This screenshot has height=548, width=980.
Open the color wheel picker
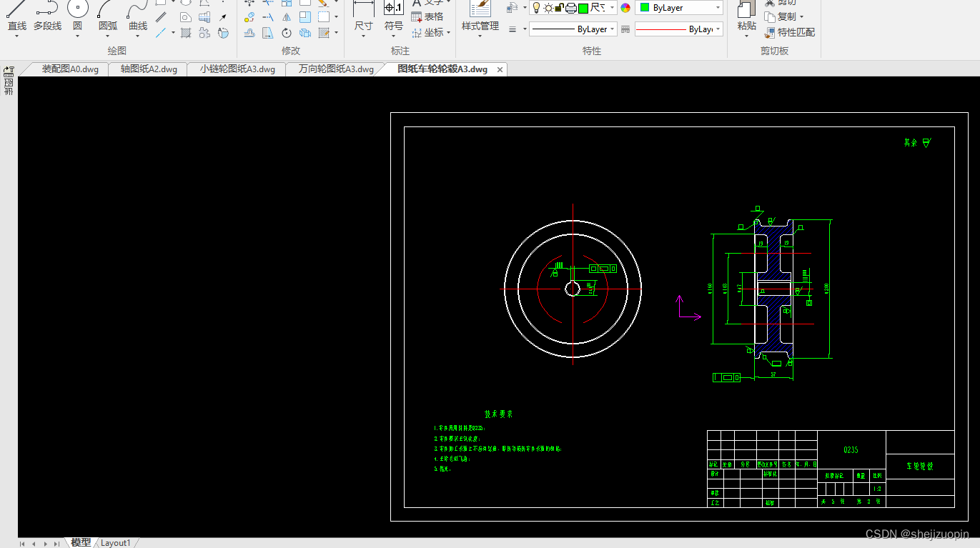625,8
